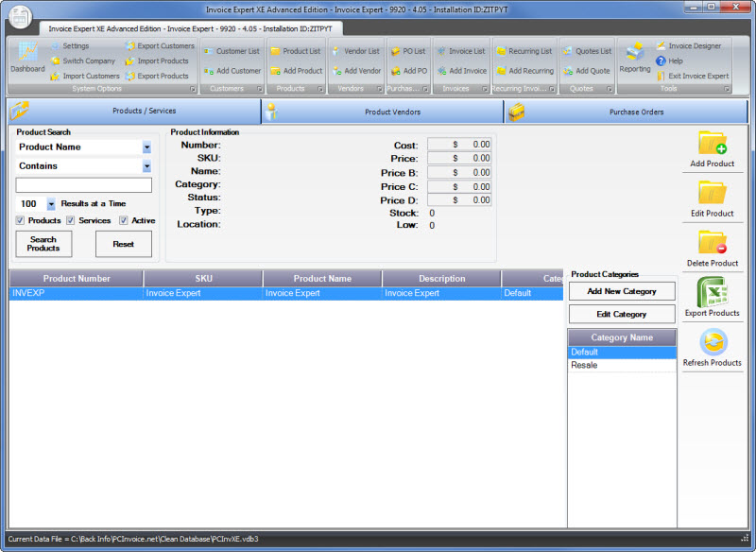The height and width of the screenshot is (552, 756).
Task: Click the Edit Product folder icon
Action: pyautogui.click(x=713, y=193)
